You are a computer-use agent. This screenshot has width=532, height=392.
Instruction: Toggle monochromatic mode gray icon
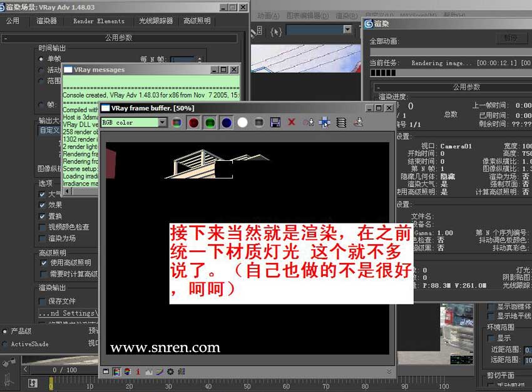[259, 123]
